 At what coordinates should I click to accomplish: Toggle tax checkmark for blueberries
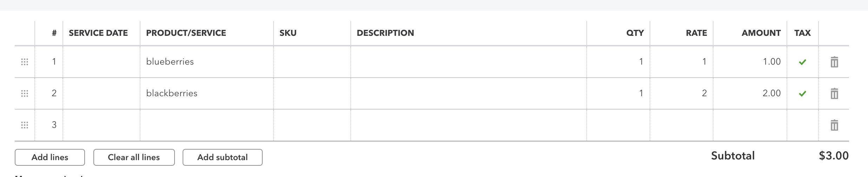pyautogui.click(x=802, y=62)
